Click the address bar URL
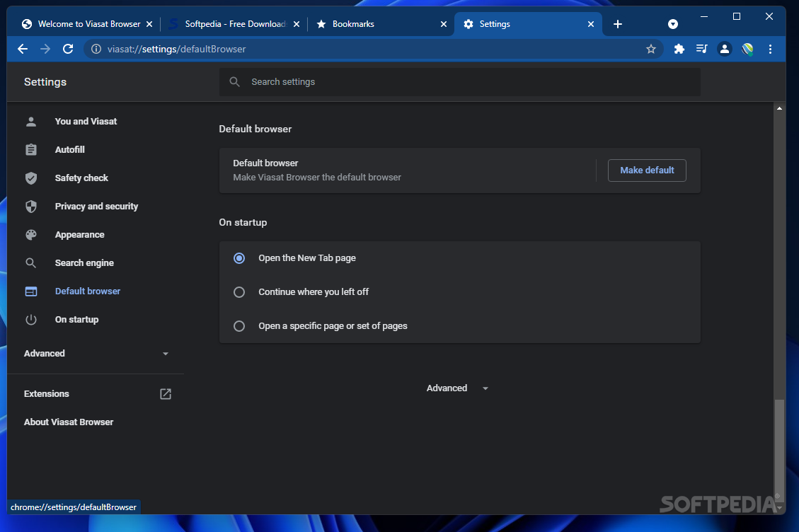 pyautogui.click(x=176, y=49)
